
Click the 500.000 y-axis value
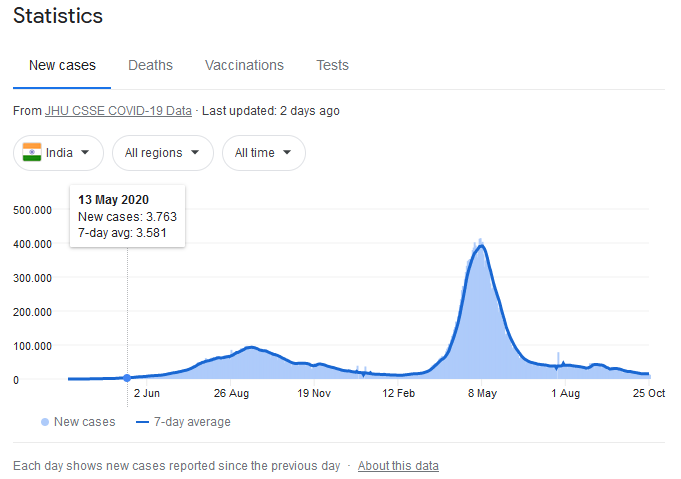pos(33,210)
